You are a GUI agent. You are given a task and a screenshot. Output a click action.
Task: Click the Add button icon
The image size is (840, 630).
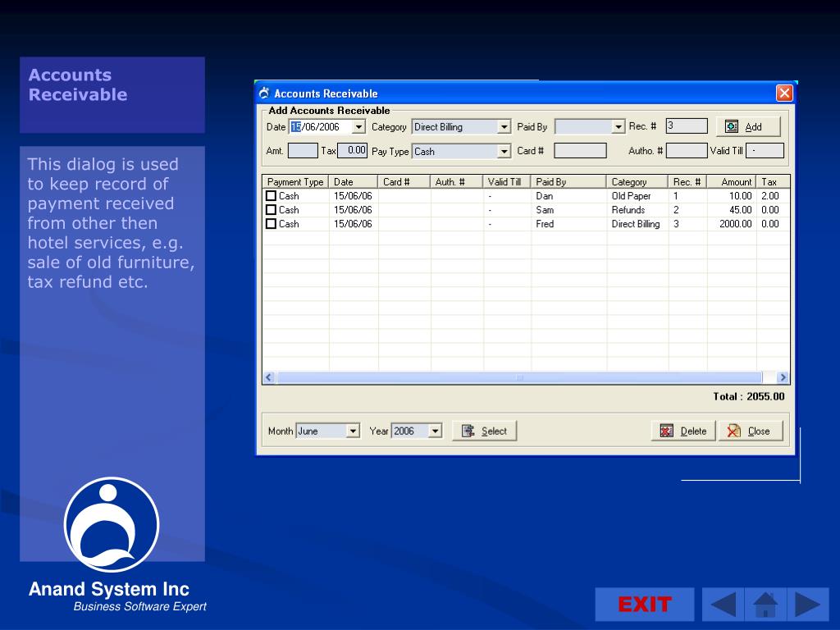pos(731,126)
